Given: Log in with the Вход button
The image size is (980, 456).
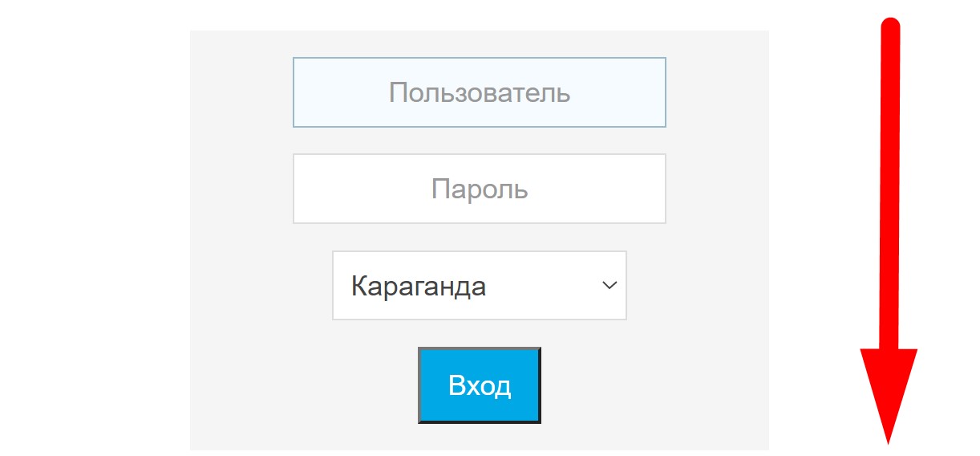Looking at the screenshot, I should coord(479,385).
